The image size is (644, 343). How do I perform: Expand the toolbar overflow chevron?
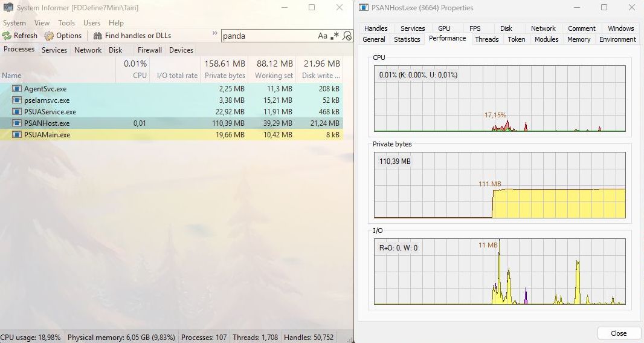(x=214, y=34)
